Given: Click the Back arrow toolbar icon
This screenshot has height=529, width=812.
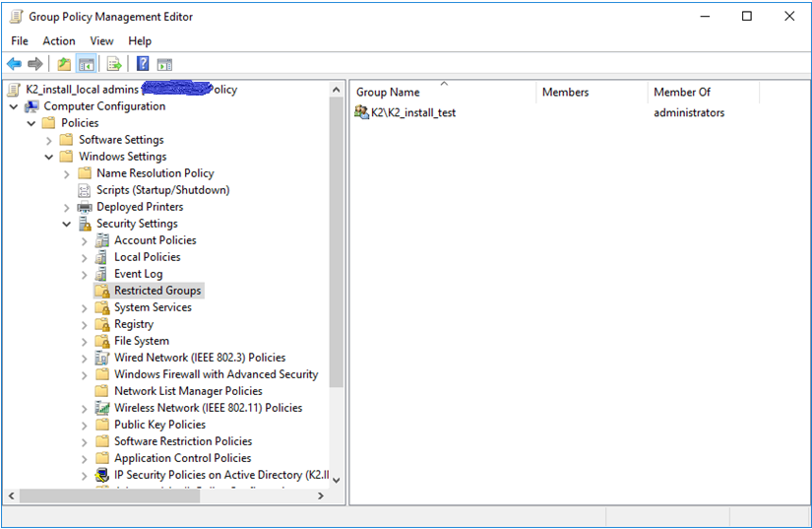Looking at the screenshot, I should tap(14, 64).
